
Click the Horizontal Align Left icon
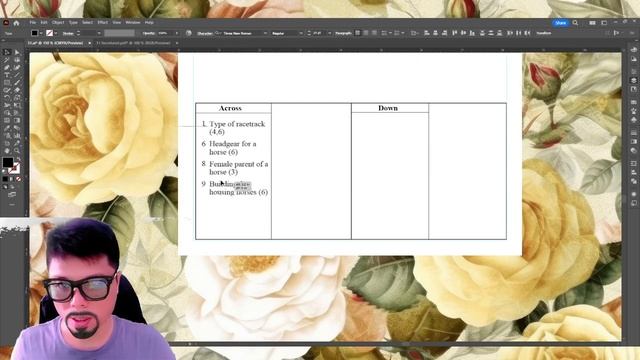[x=427, y=33]
